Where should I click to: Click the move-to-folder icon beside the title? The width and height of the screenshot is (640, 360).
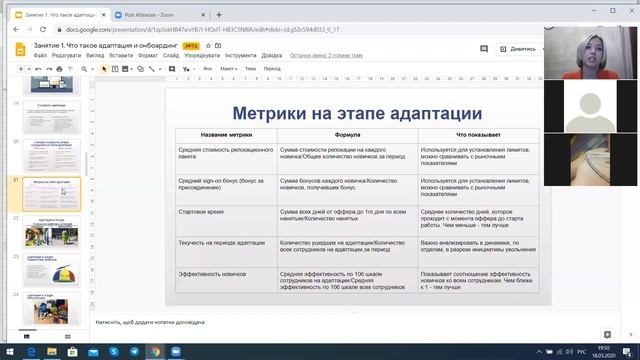pyautogui.click(x=218, y=46)
